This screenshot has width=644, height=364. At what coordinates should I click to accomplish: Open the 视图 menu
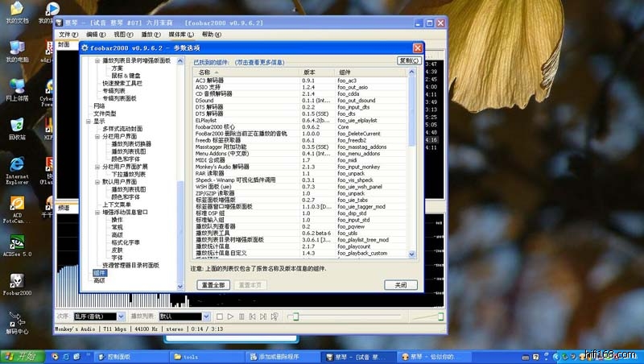point(122,35)
